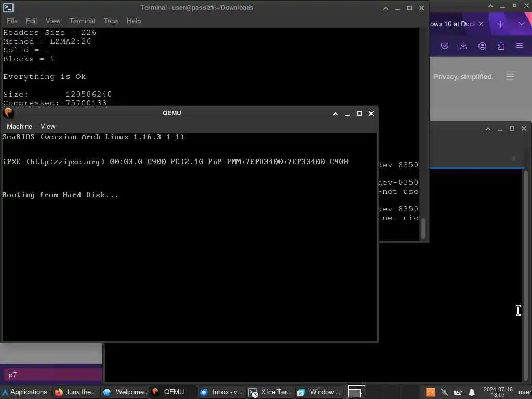This screenshot has width=532, height=399.
Task: Click the 'Privacy, simplified.' text in the browser
Action: pyautogui.click(x=463, y=77)
